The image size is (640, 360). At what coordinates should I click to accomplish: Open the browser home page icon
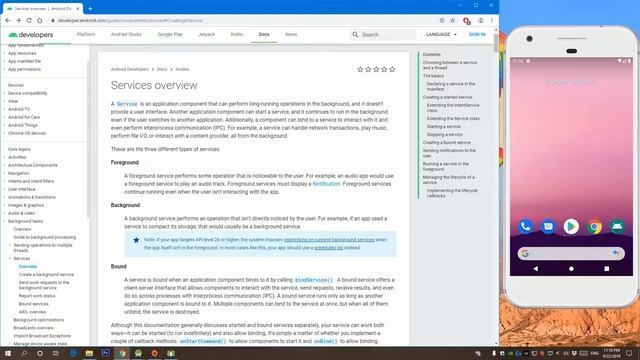click(40, 20)
